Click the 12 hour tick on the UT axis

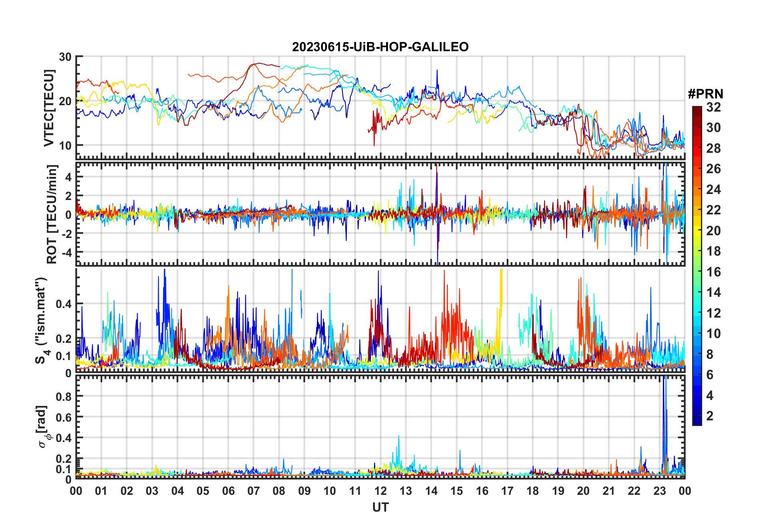[380, 491]
